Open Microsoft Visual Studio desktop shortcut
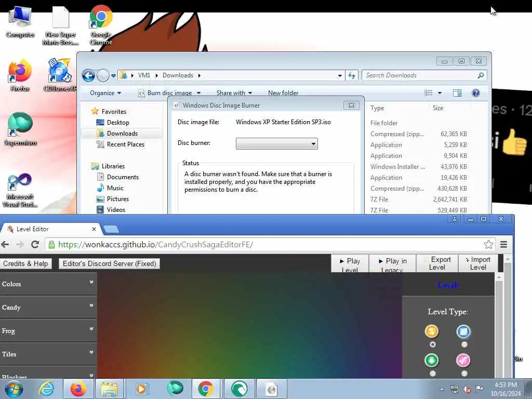The height and width of the screenshot is (399, 532). 20,190
